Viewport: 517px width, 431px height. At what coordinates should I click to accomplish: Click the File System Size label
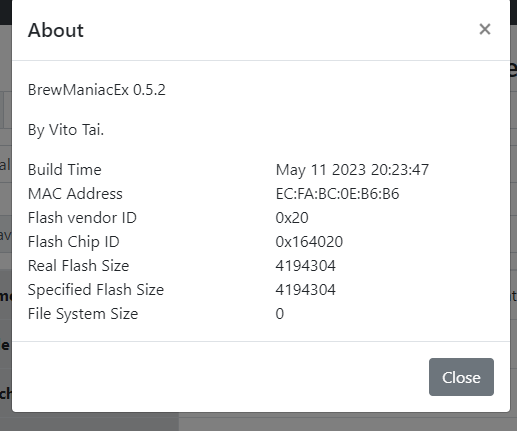[x=83, y=314]
